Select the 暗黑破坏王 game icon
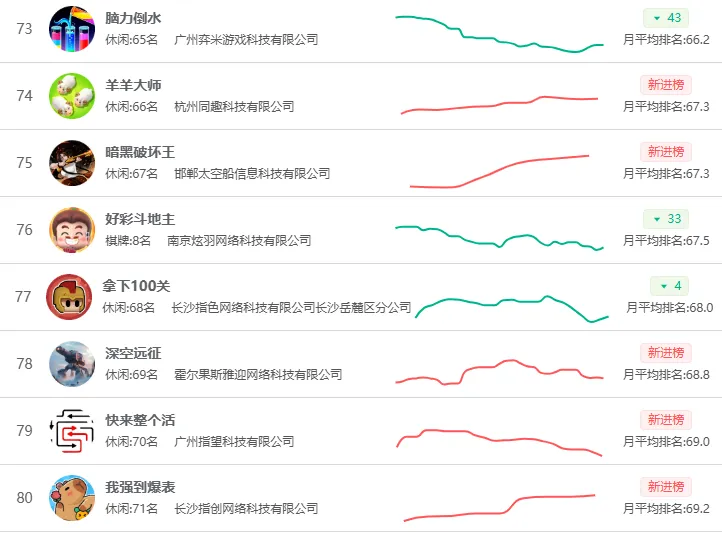This screenshot has width=722, height=539. tap(72, 163)
